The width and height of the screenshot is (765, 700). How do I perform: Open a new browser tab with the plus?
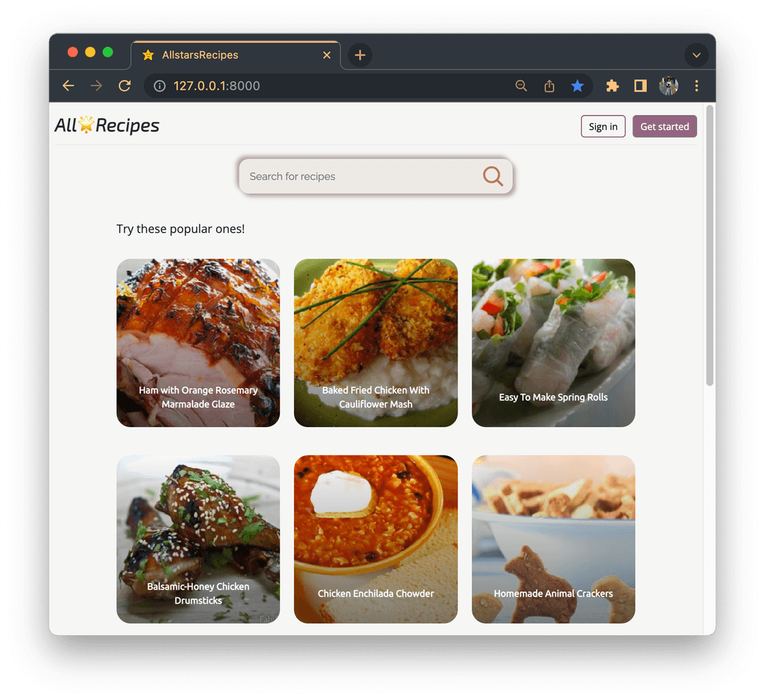point(360,55)
